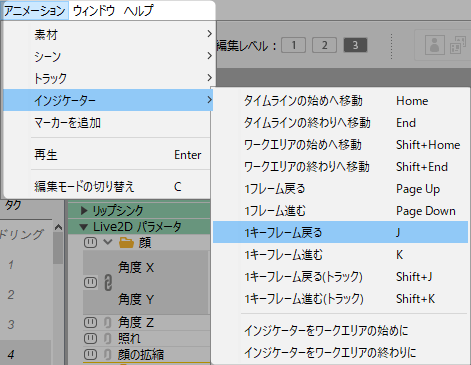Screen dimensions: 471x365
Task: Set 編集レベル to 1
Action: tap(293, 45)
